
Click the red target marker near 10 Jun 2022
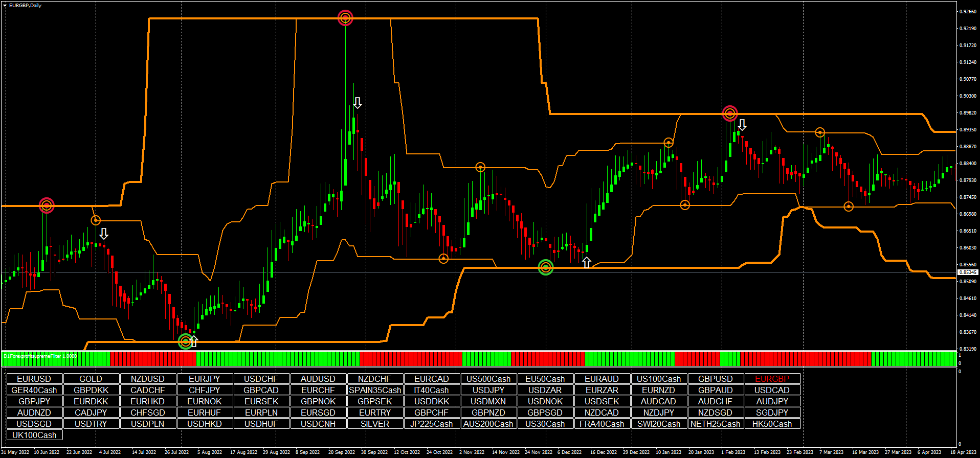(x=47, y=205)
